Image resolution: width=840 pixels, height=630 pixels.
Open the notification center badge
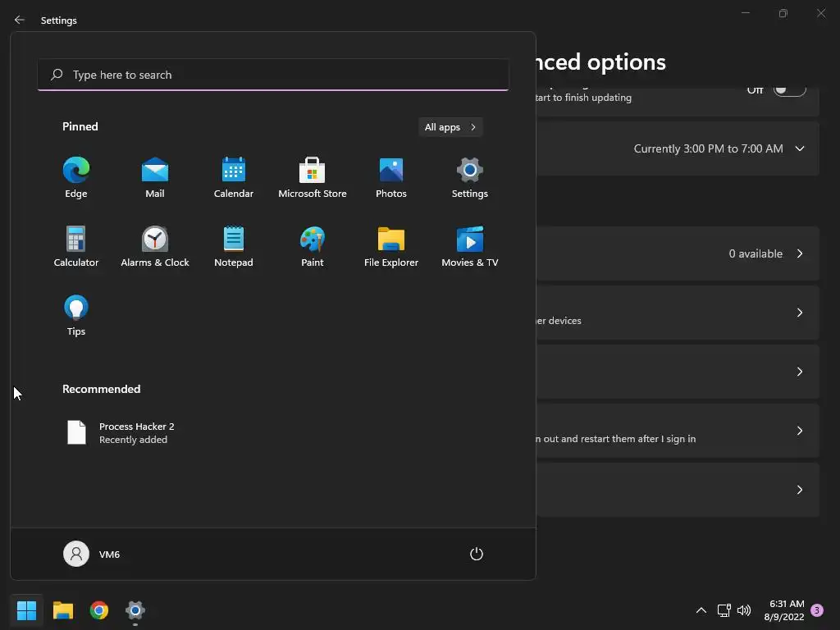(817, 610)
